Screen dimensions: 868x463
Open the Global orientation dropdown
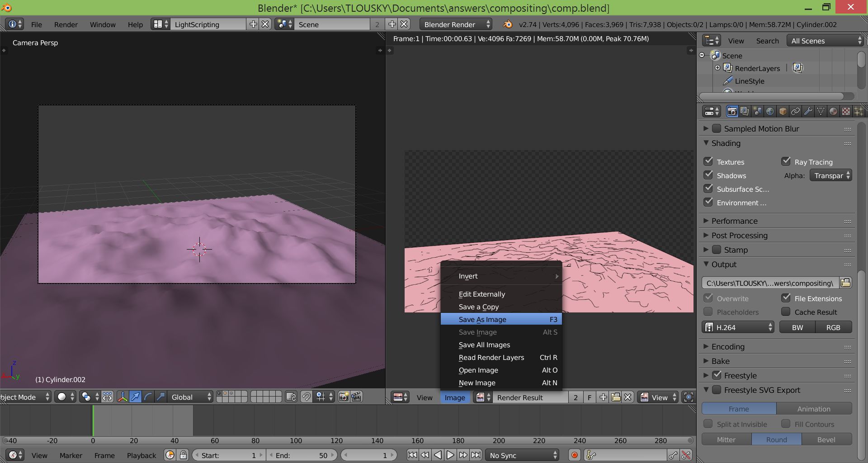[x=190, y=397]
